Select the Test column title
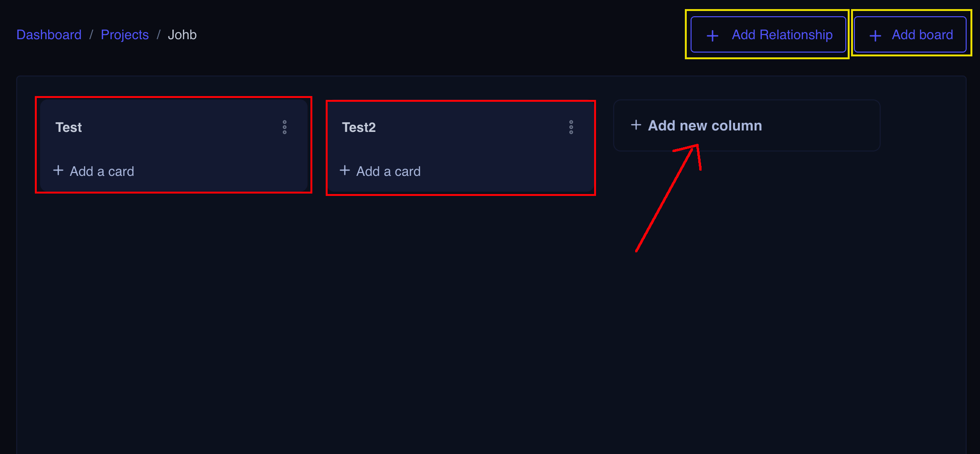 69,128
